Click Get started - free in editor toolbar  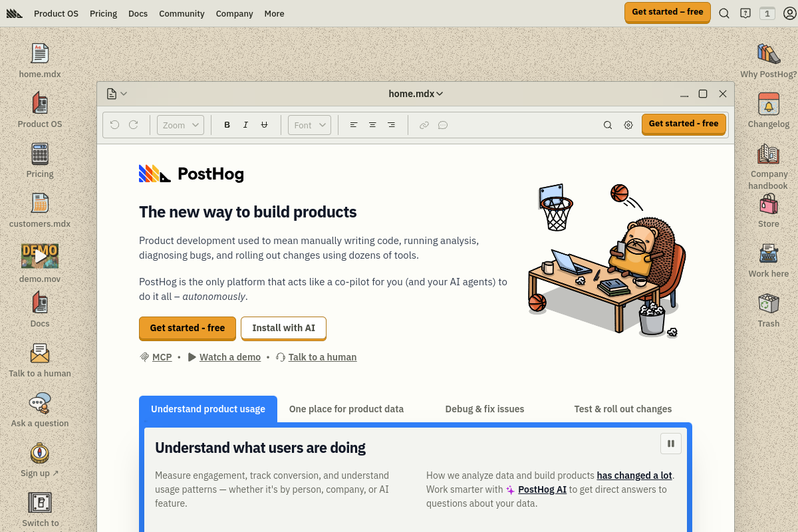[684, 124]
